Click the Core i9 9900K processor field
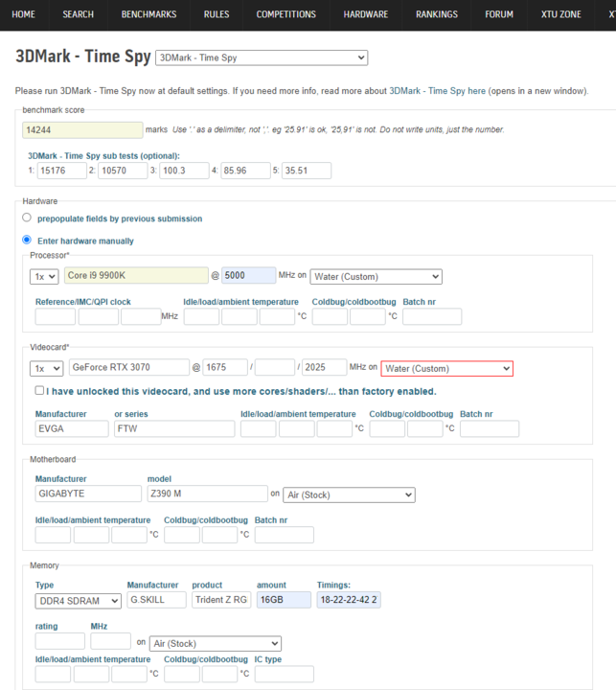Viewport: 616px width, 690px height. coord(137,276)
